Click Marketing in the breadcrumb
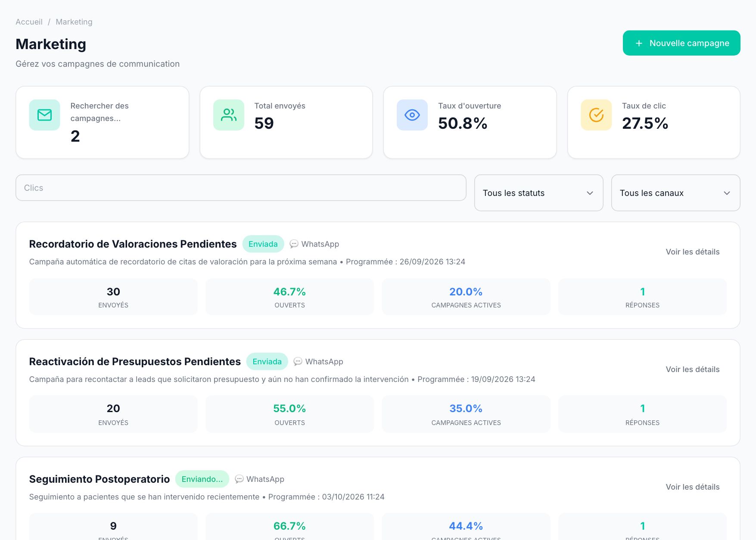Viewport: 756px width, 540px height. (74, 22)
